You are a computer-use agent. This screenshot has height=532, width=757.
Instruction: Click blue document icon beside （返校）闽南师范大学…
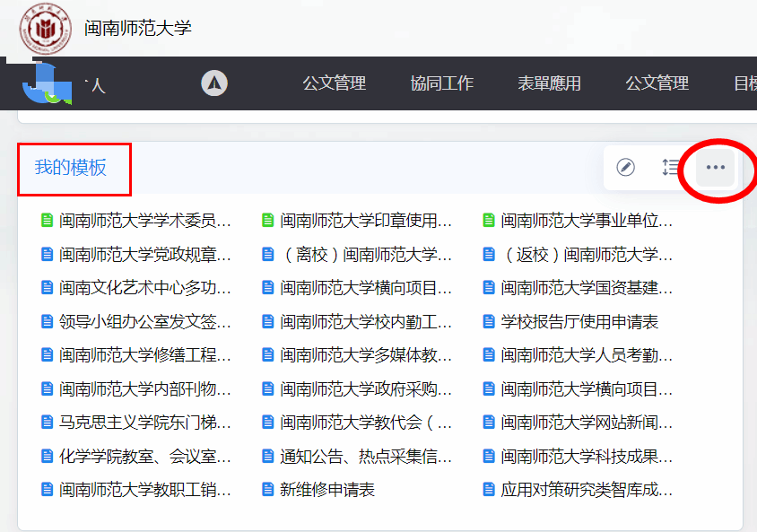click(489, 255)
